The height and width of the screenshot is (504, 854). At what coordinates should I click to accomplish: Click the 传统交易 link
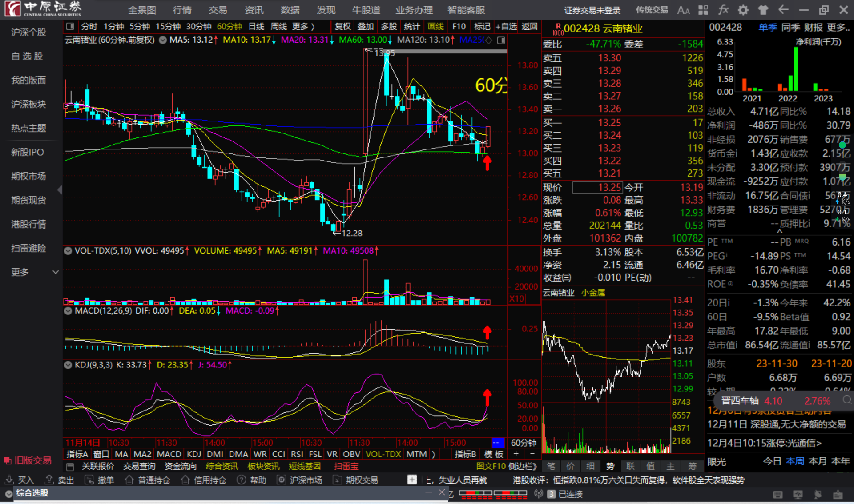tap(652, 10)
